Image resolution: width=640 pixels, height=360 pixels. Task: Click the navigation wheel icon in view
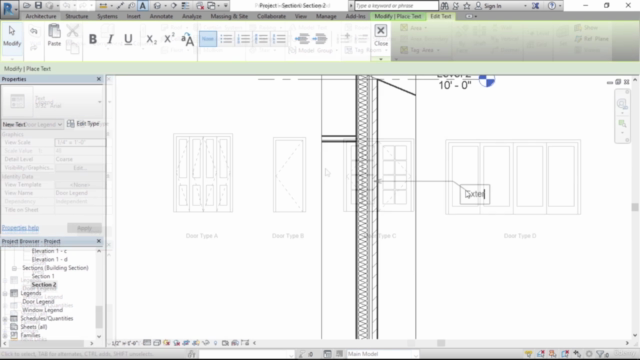pos(622,104)
